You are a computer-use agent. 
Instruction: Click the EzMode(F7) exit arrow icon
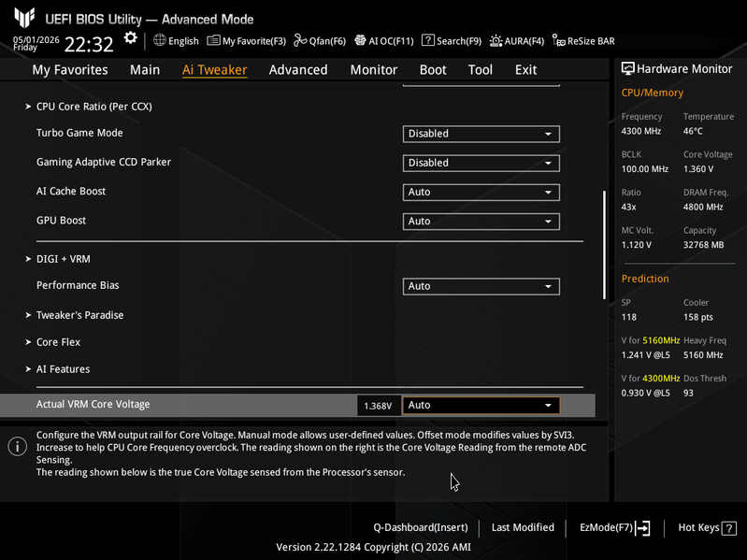click(642, 527)
